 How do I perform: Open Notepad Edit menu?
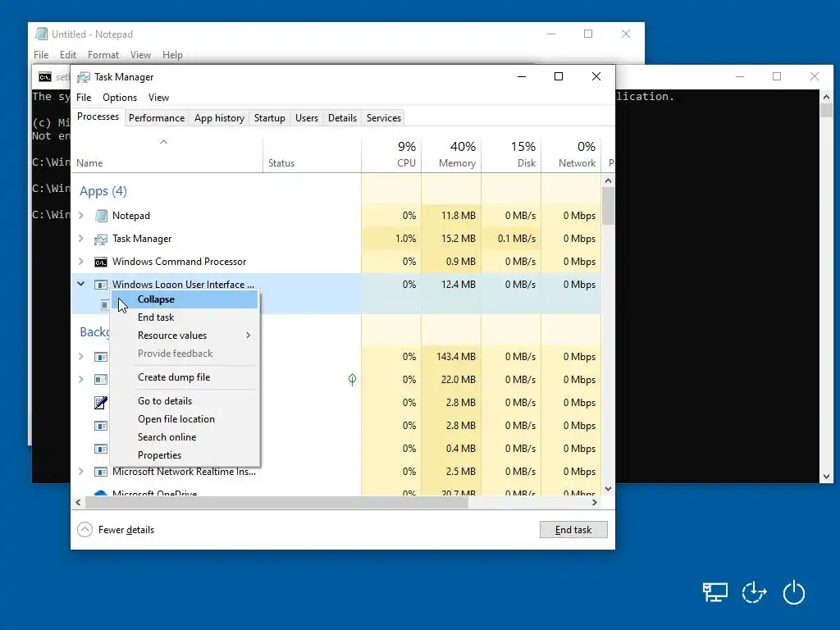click(68, 55)
